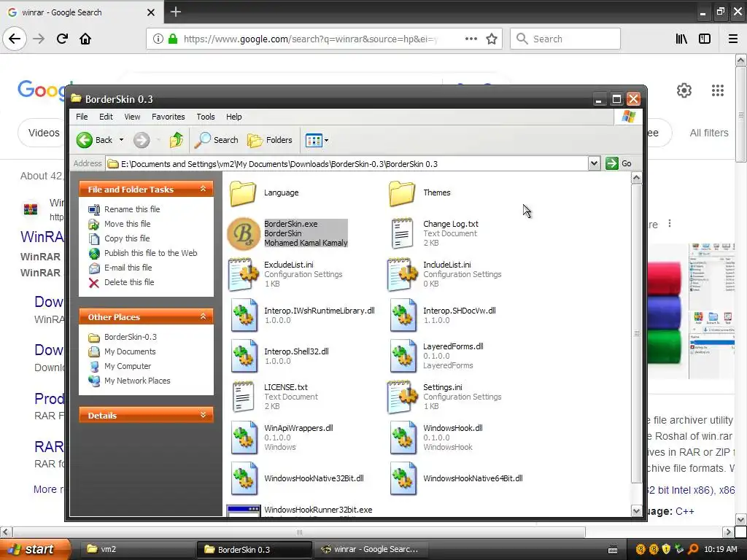Open Google settings gear
Image resolution: width=747 pixels, height=560 pixels.
coord(684,90)
